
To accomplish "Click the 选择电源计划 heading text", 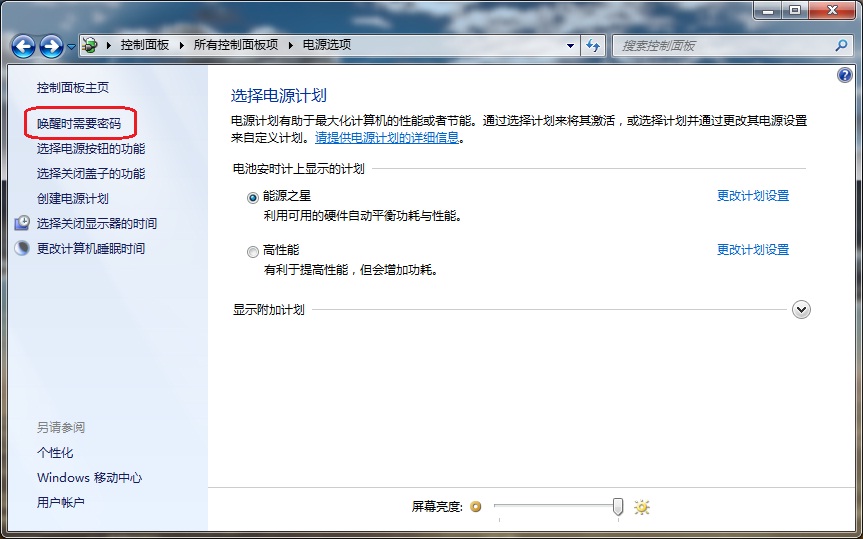I will [278, 96].
